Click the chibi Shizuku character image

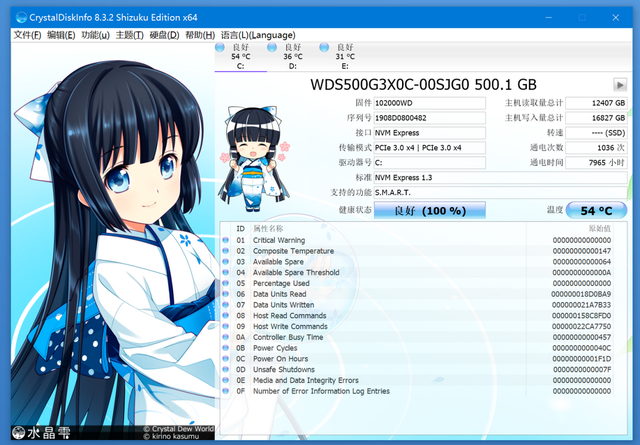coord(254,159)
